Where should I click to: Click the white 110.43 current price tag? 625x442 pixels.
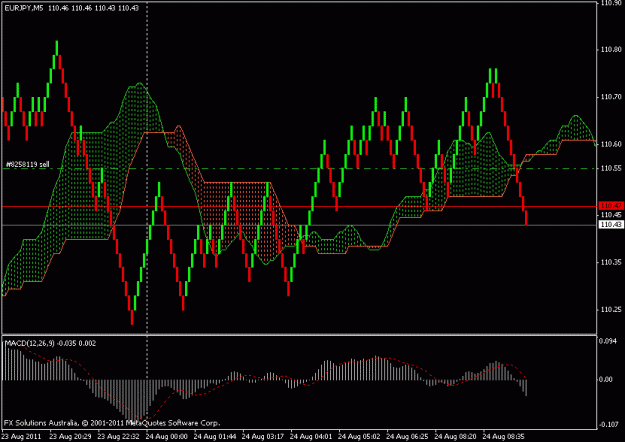pos(611,225)
